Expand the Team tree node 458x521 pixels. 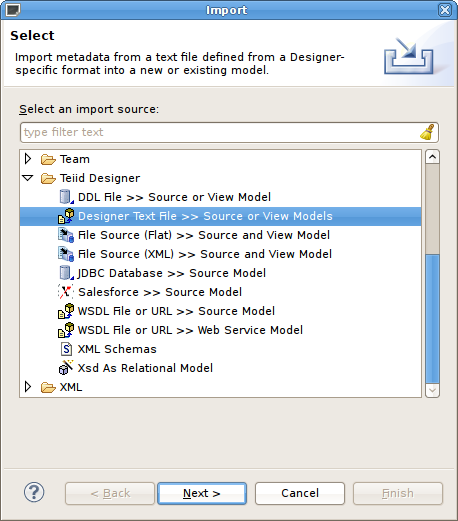28,159
